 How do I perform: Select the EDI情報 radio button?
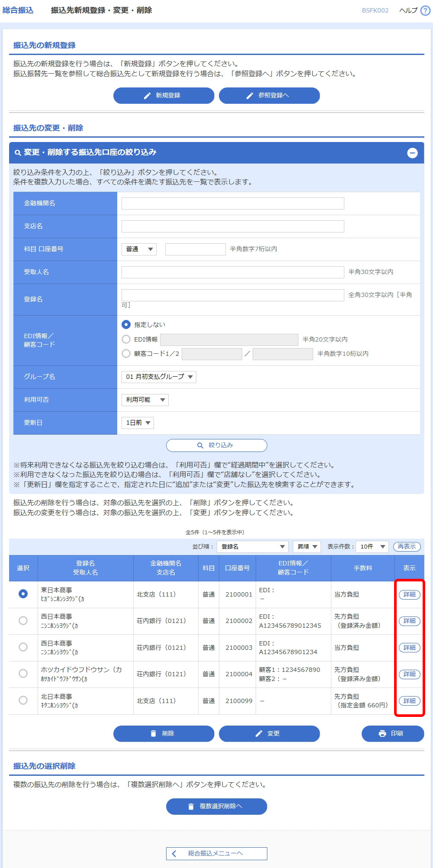click(126, 339)
